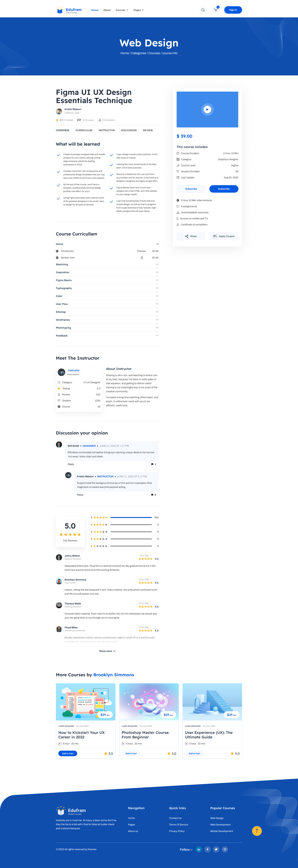Click the Subscribe button on the pricing card
This screenshot has height=868, width=298.
click(x=224, y=189)
